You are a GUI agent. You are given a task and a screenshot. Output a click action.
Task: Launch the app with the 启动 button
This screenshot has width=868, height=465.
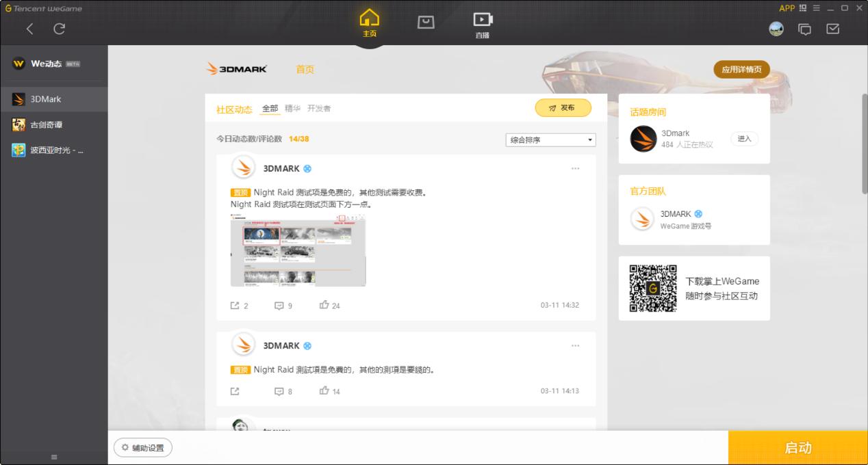[798, 448]
